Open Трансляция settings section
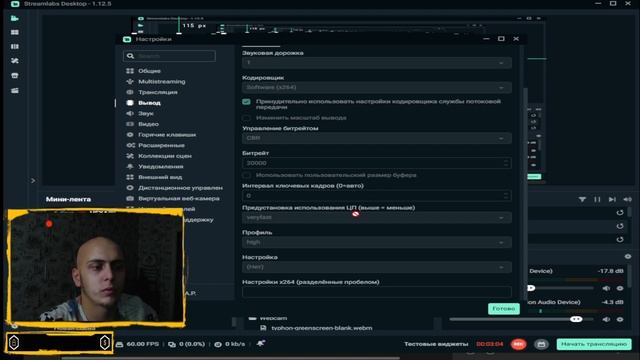Viewport: 640px width, 360px height. tap(158, 92)
